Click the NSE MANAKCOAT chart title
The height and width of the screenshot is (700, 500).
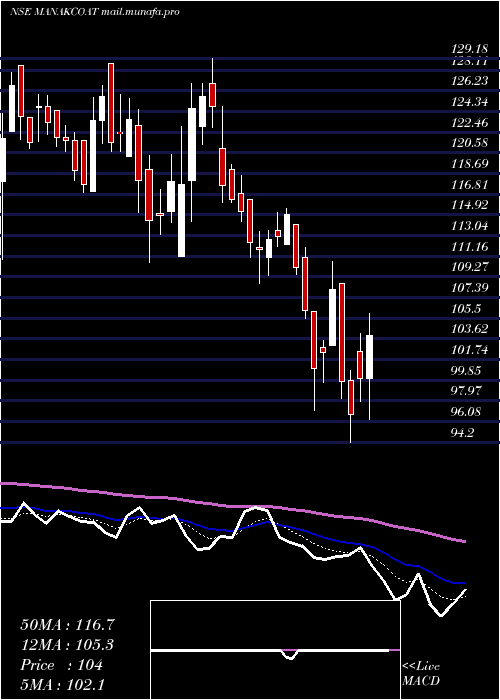(95, 12)
